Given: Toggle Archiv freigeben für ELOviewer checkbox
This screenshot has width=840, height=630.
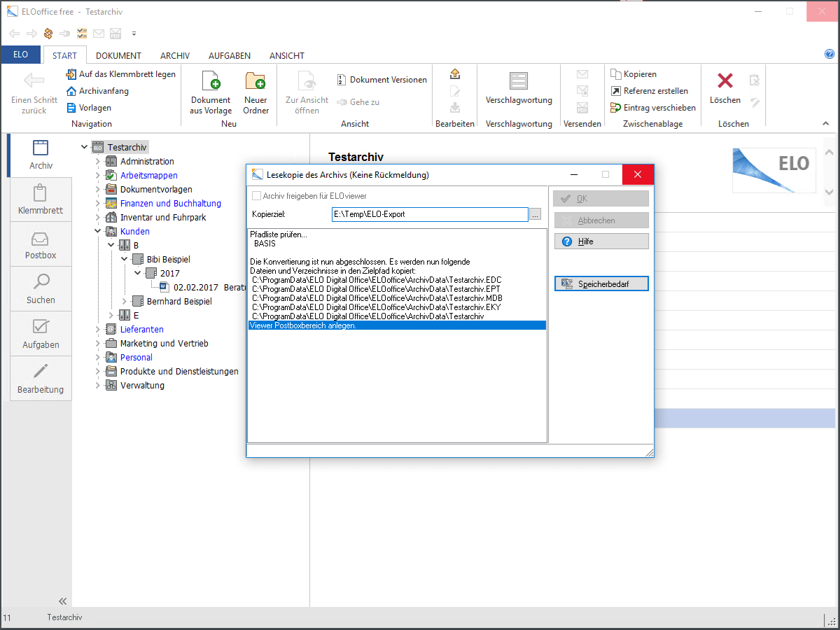Looking at the screenshot, I should [x=257, y=196].
